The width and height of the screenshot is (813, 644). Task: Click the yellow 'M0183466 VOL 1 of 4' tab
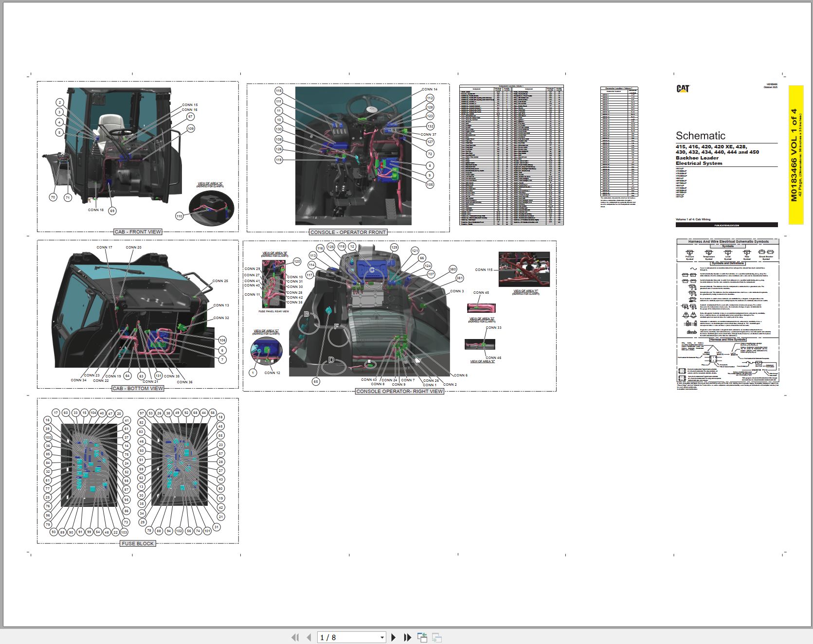click(x=796, y=155)
